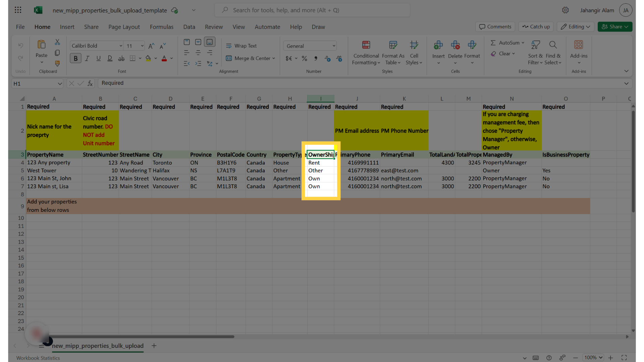Decrease font size with smaller A icon
The image size is (644, 362).
(163, 46)
